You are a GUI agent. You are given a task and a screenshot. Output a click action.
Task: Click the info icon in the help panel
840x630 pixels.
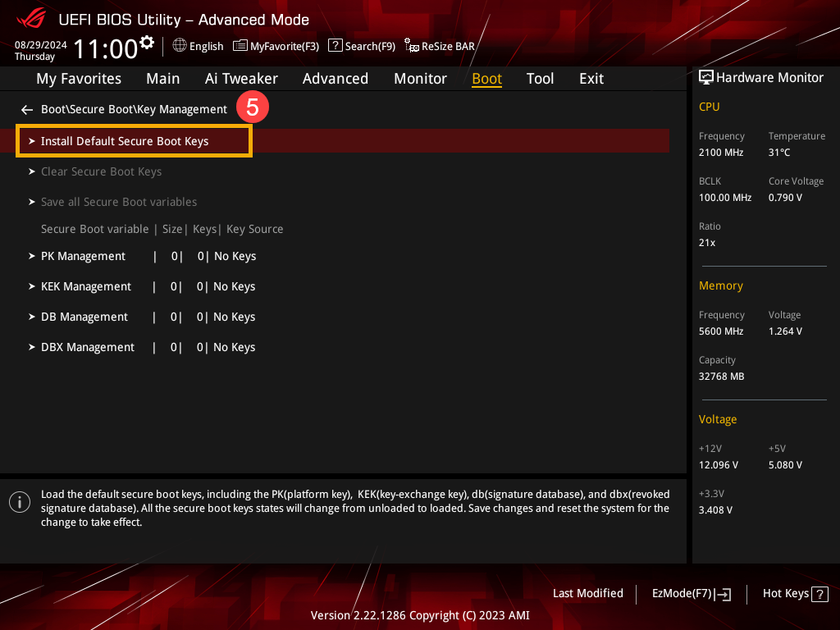coord(20,502)
